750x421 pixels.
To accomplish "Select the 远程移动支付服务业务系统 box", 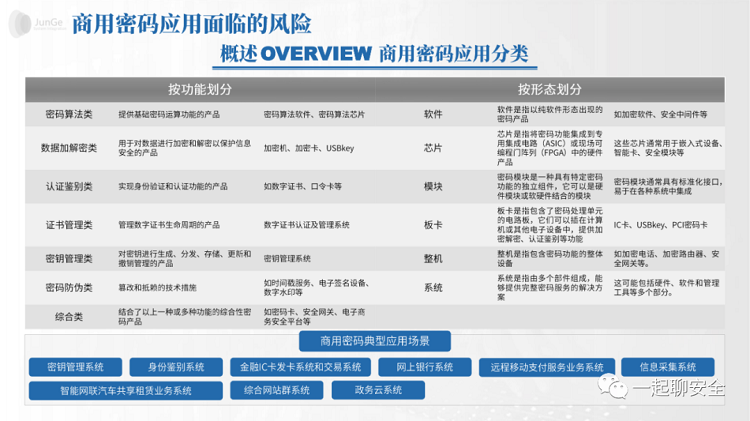I will coord(546,366).
